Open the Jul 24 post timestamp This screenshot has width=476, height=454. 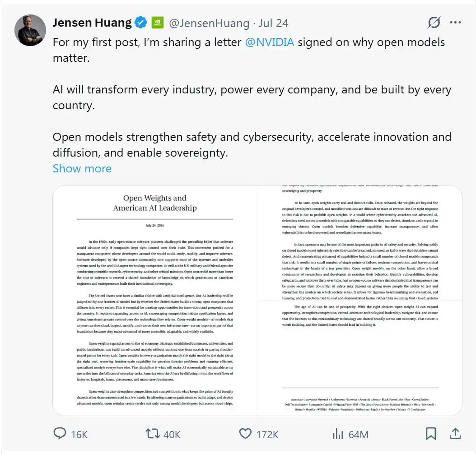tap(273, 23)
